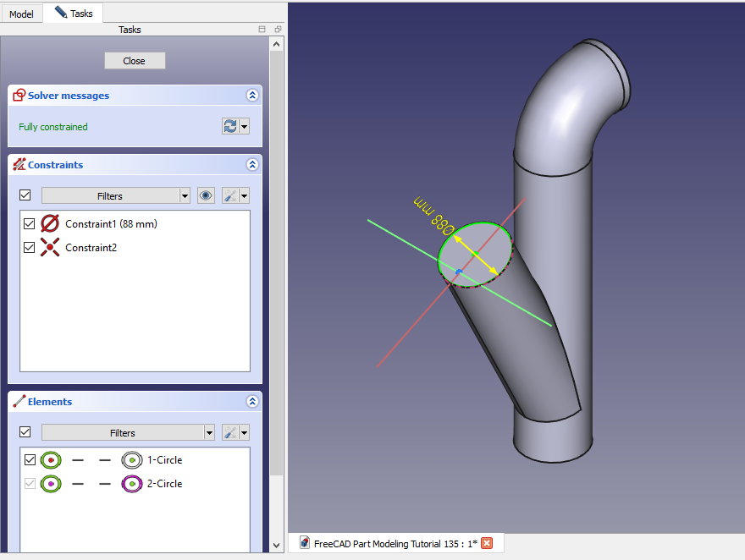
Task: Toggle visibility eye icon in Constraints panel
Action: pyautogui.click(x=206, y=195)
